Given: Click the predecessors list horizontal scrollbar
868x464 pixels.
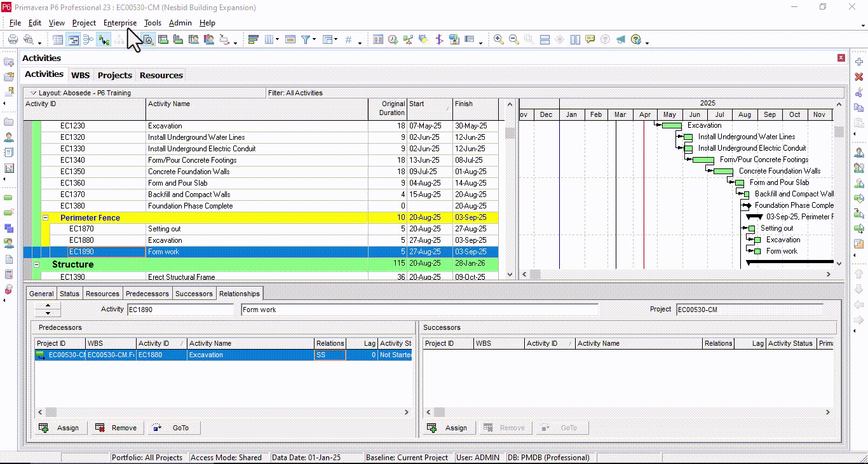Looking at the screenshot, I should pyautogui.click(x=222, y=413).
